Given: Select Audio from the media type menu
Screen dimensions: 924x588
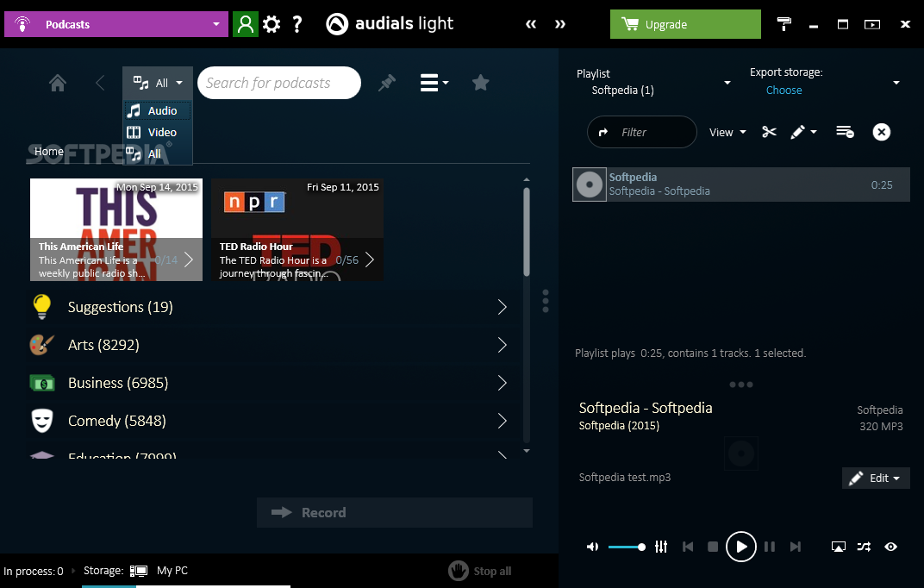Looking at the screenshot, I should [x=157, y=110].
